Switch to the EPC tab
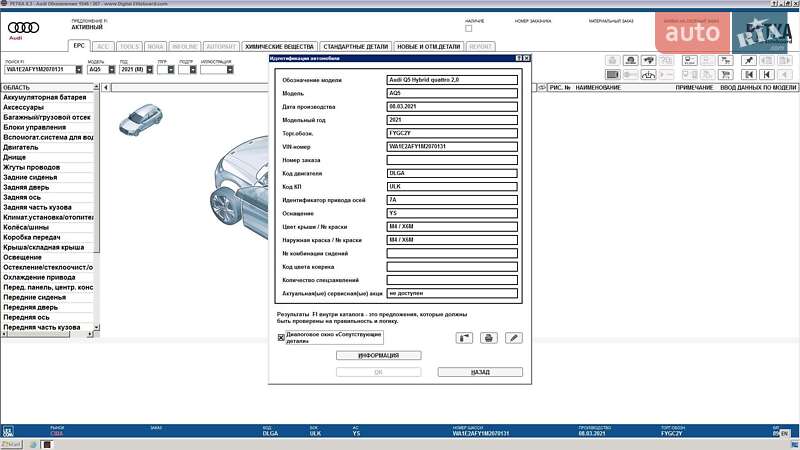 click(79, 46)
